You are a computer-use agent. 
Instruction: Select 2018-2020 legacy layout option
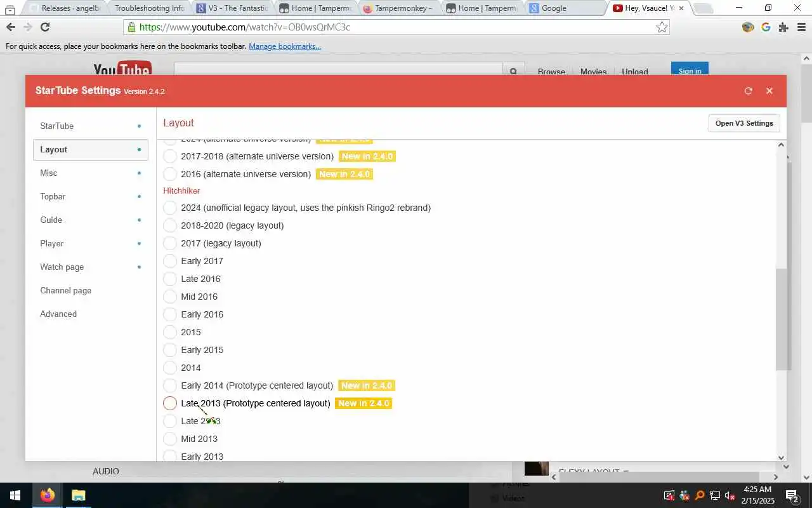pos(170,225)
